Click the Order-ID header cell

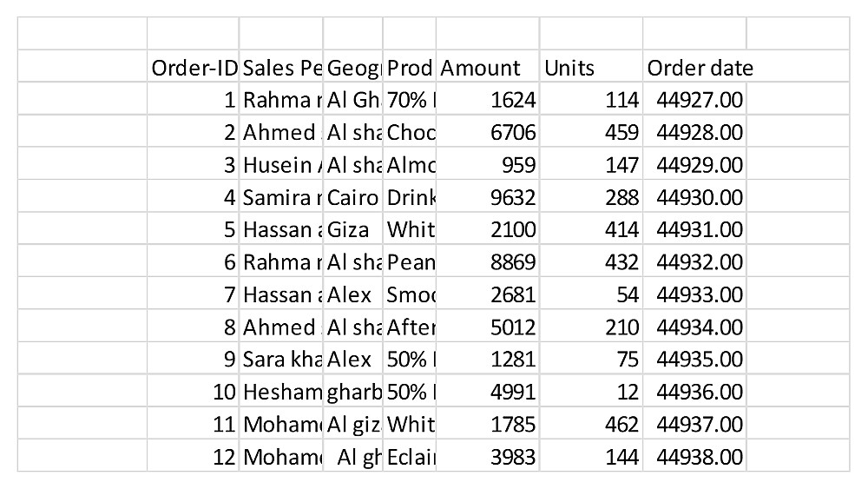pyautogui.click(x=194, y=68)
